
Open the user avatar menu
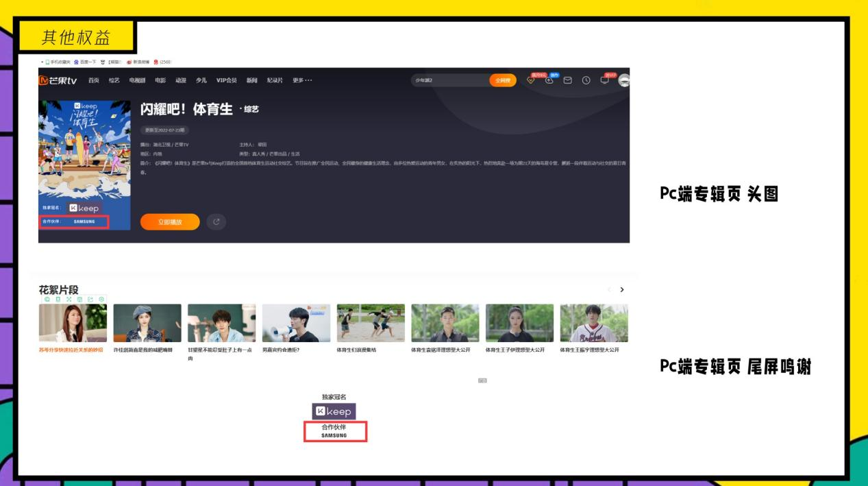623,80
